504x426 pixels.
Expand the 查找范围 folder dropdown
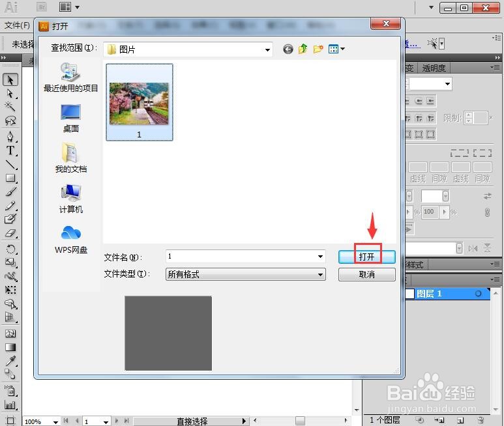(x=267, y=50)
